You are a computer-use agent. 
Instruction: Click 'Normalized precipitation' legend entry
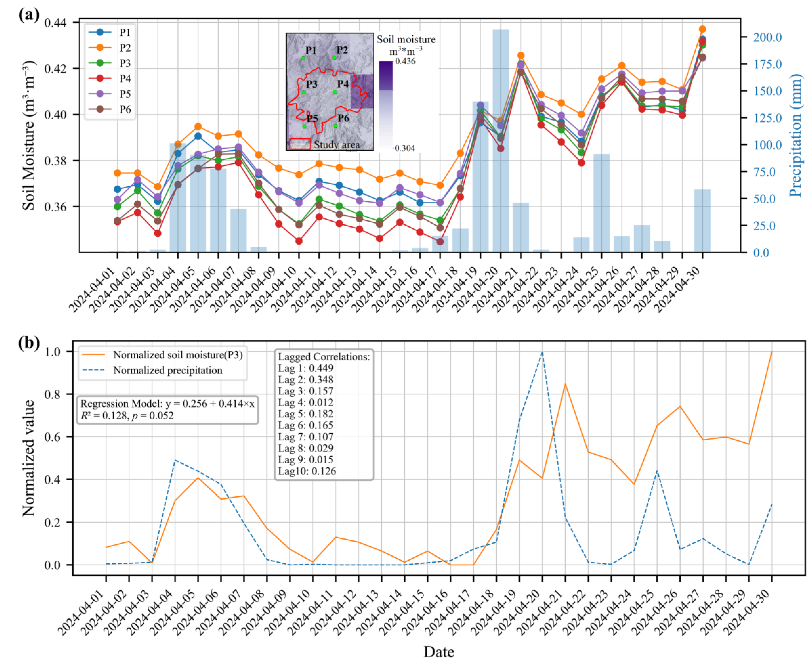(152, 370)
